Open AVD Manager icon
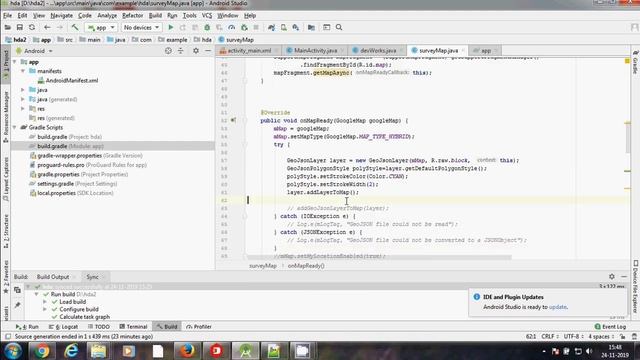The image size is (640, 360). click(x=284, y=27)
